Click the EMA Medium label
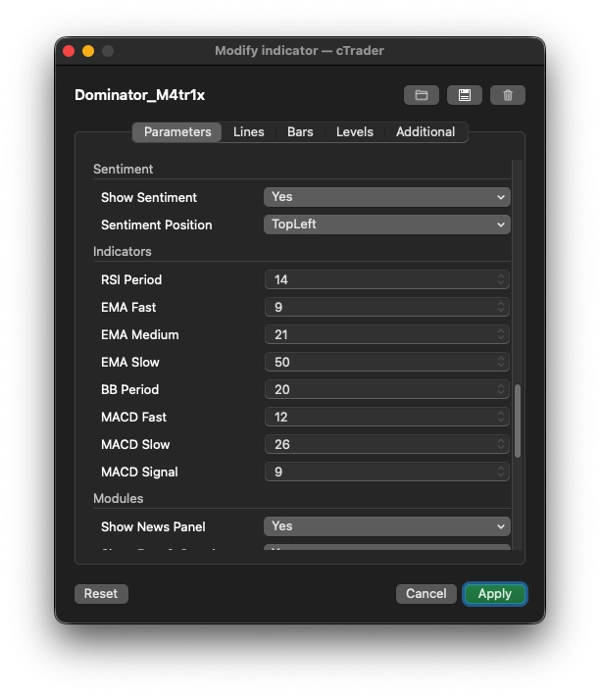 (140, 335)
